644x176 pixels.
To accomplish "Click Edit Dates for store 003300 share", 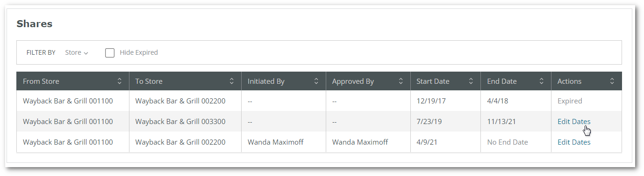I will tap(574, 121).
